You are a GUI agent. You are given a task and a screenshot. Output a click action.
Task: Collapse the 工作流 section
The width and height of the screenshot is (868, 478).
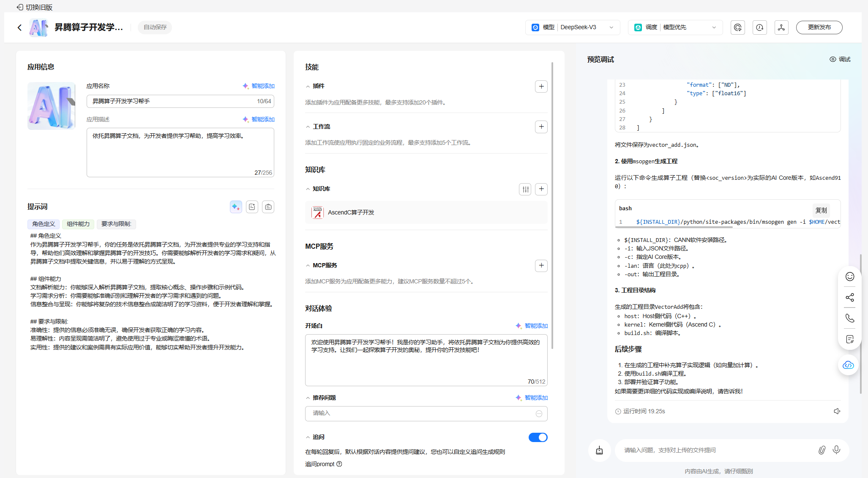point(308,127)
